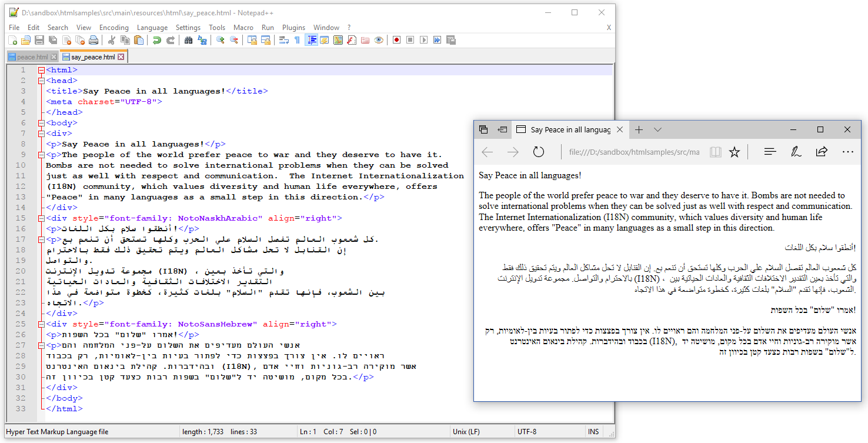This screenshot has width=868, height=443.
Task: Collapse the paragraph fold on line 9
Action: [x=41, y=155]
